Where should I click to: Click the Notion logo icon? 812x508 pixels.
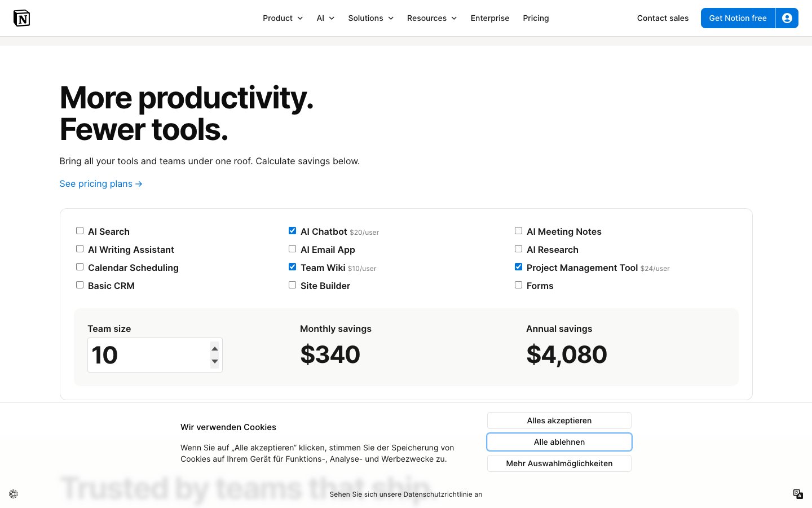click(21, 18)
